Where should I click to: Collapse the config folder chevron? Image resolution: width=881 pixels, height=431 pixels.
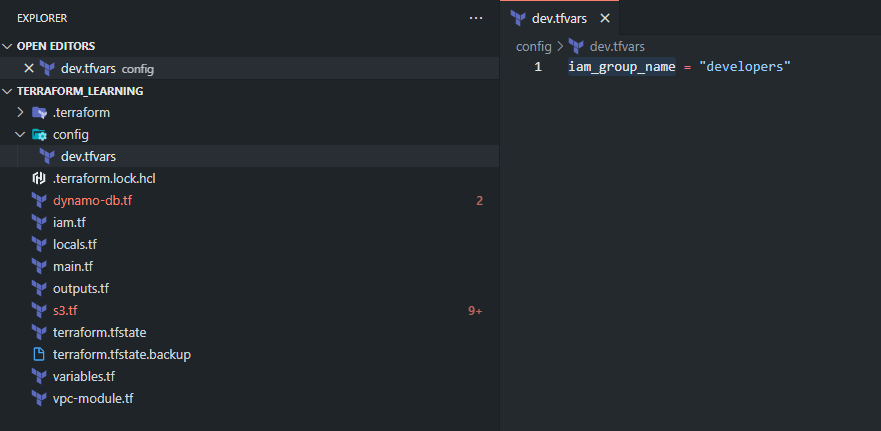(x=21, y=135)
